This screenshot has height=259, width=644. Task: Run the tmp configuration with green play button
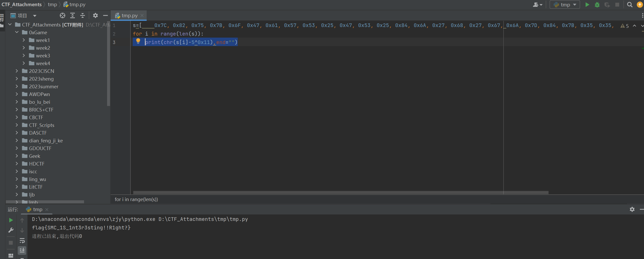pos(587,5)
